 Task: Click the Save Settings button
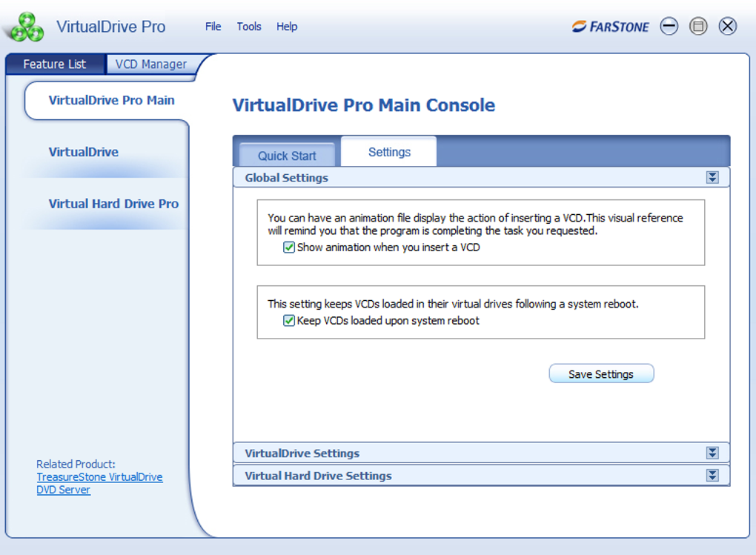601,373
